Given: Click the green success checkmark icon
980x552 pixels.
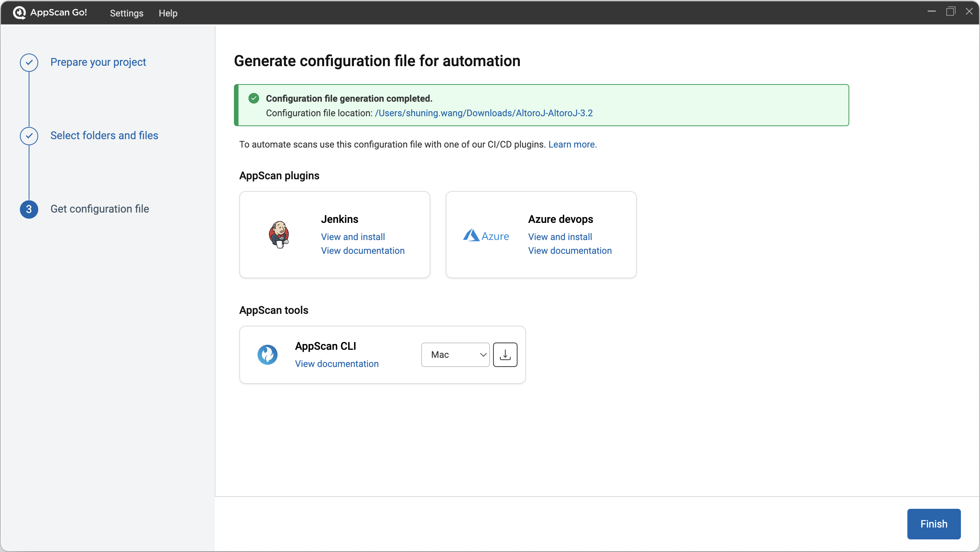Looking at the screenshot, I should [x=253, y=98].
